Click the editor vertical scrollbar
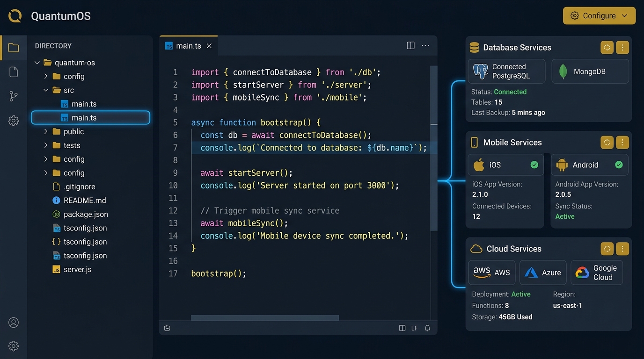 [x=434, y=148]
